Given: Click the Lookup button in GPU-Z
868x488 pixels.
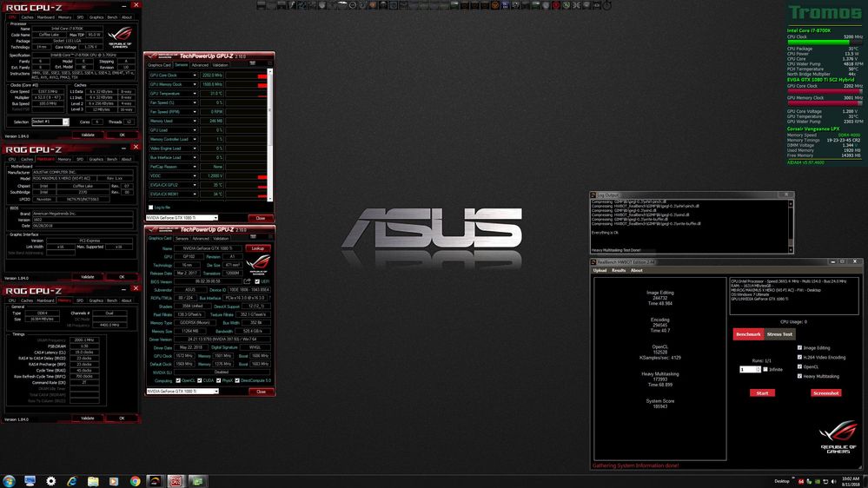Looking at the screenshot, I should 258,248.
